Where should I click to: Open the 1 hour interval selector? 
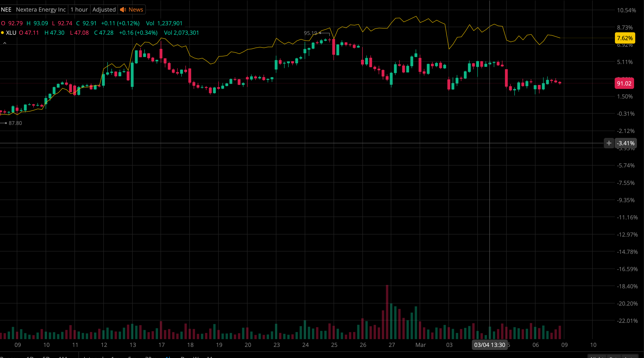(79, 9)
